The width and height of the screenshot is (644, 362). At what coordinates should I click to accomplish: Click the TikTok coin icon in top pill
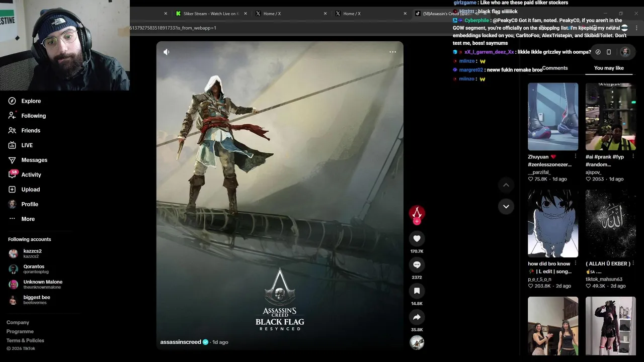click(x=598, y=52)
